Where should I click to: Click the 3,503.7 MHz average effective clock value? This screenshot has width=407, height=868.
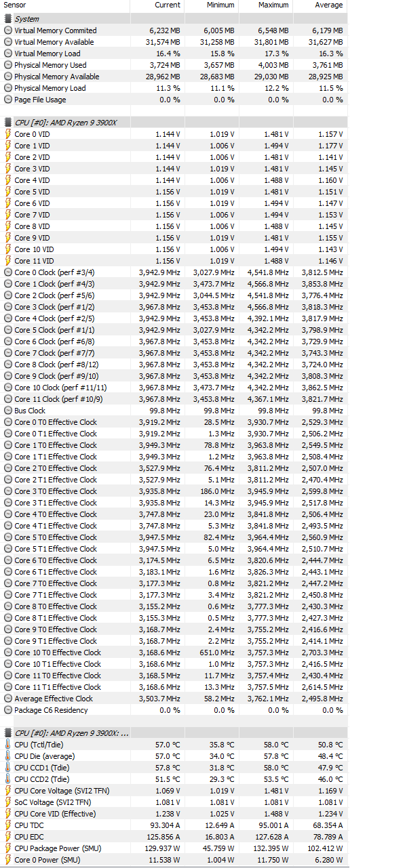159,699
